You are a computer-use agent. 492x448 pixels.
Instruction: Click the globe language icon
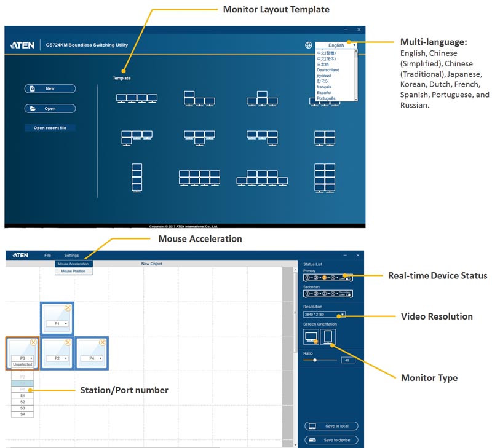(309, 45)
